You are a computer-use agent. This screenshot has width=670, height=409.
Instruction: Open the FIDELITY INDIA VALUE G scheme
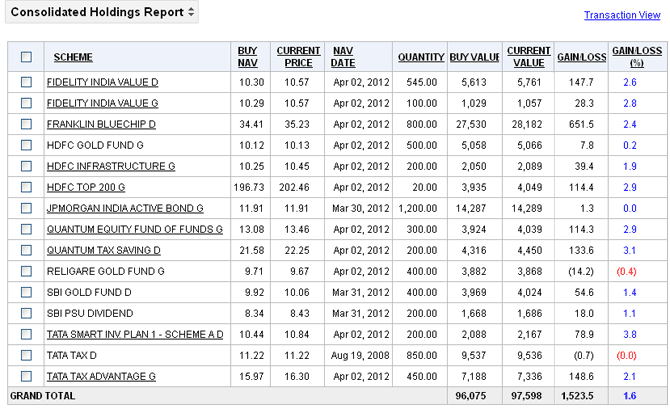click(x=103, y=103)
